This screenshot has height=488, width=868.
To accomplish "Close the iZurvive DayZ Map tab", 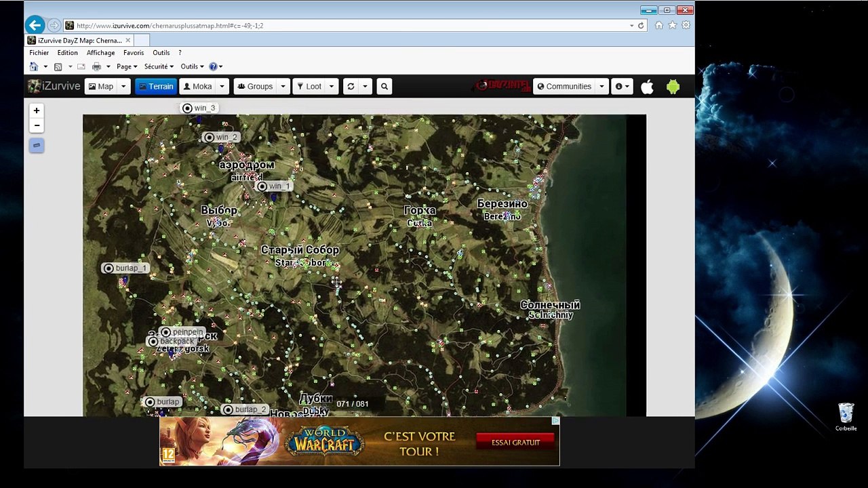I will (127, 41).
